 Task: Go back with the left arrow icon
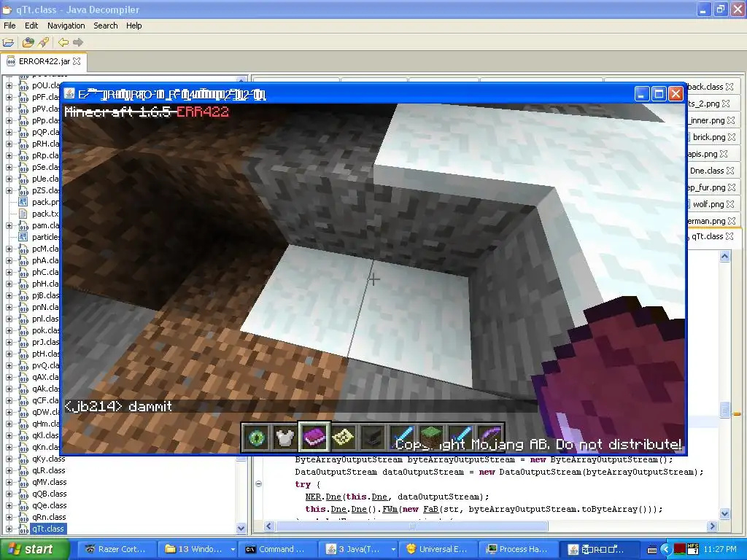(x=63, y=42)
